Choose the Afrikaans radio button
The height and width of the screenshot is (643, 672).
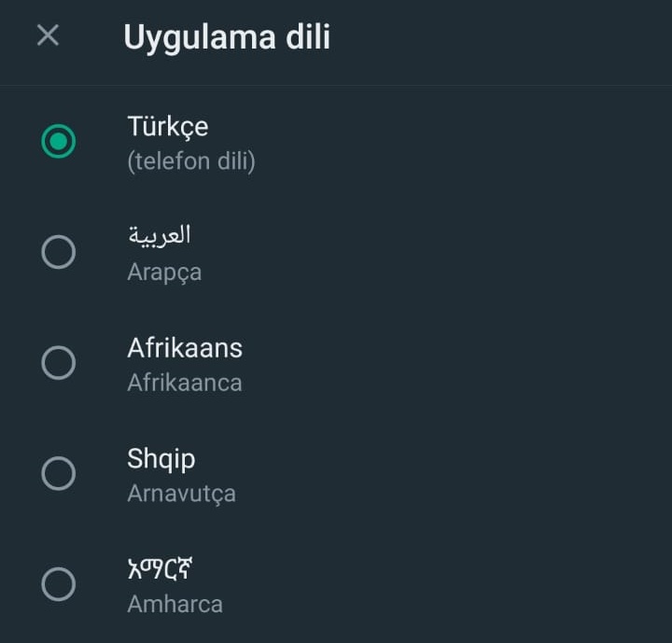(x=59, y=363)
